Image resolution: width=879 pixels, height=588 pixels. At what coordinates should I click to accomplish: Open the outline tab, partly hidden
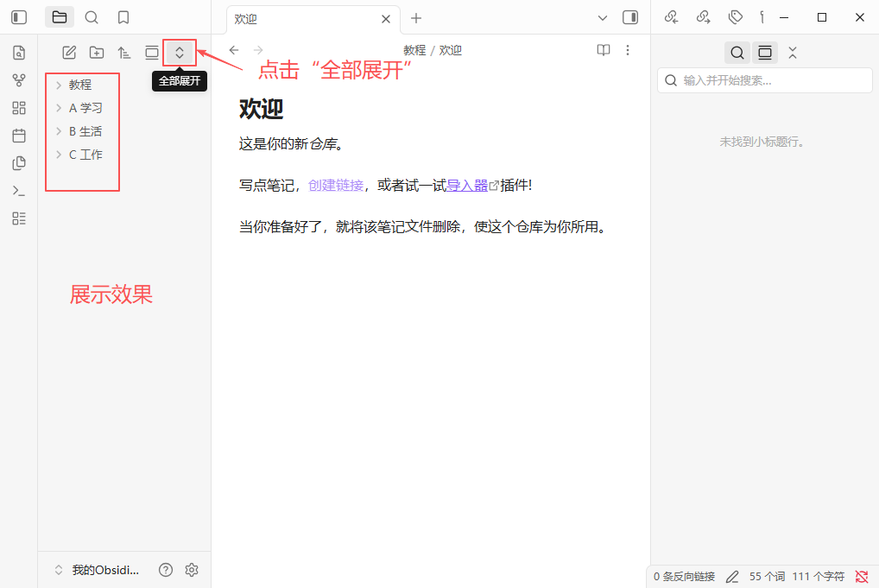[762, 17]
